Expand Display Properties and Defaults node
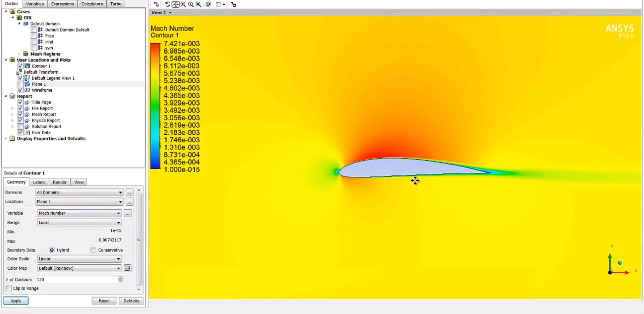 tap(6, 138)
